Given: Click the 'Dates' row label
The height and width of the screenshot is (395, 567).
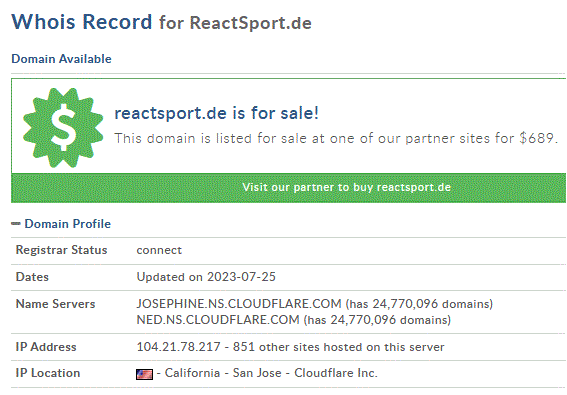Looking at the screenshot, I should (32, 277).
